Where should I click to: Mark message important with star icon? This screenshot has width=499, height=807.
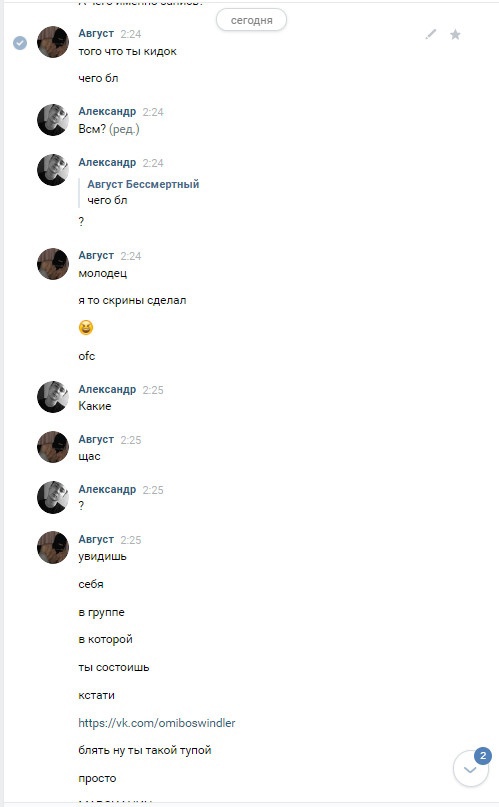coord(455,34)
